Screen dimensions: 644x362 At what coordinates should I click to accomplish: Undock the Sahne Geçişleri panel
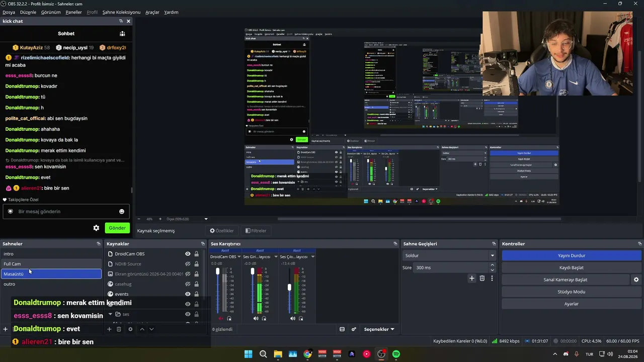click(495, 244)
